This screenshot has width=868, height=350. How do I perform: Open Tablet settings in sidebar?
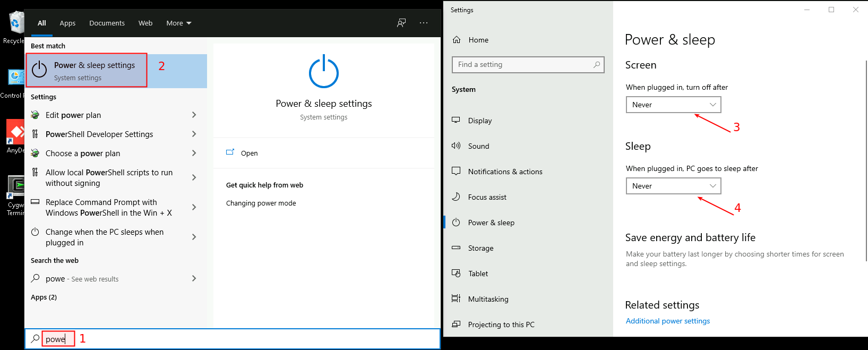tap(478, 274)
